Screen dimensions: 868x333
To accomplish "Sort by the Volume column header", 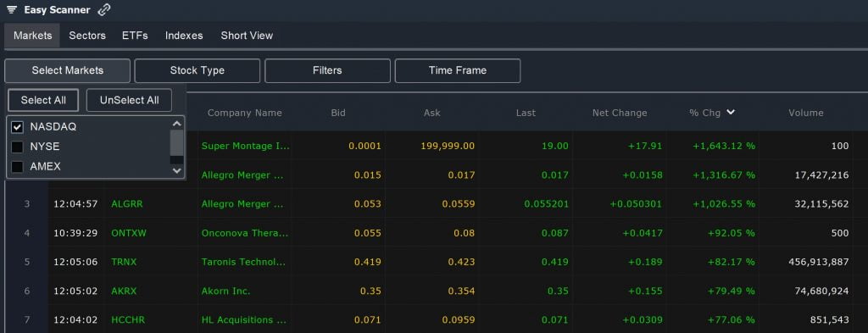I will point(806,113).
